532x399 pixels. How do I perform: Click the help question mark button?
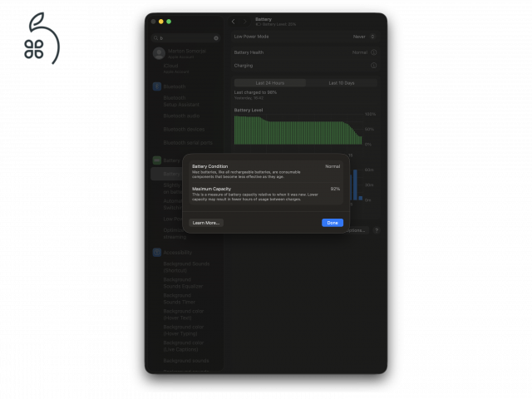pyautogui.click(x=377, y=230)
